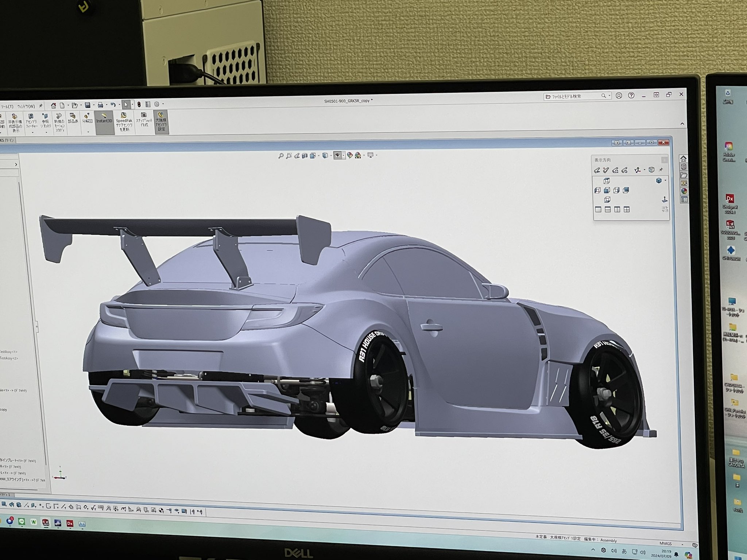This screenshot has width=747, height=560.
Task: Open View Settings monitor icon in heads-up toolbar
Action: coord(371,155)
